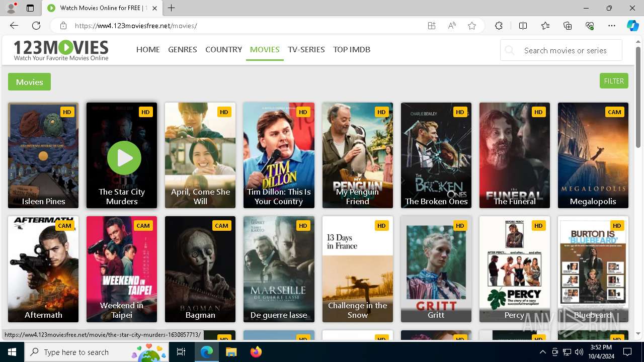Open The Funeral movie poster
The width and height of the screenshot is (644, 362).
515,155
